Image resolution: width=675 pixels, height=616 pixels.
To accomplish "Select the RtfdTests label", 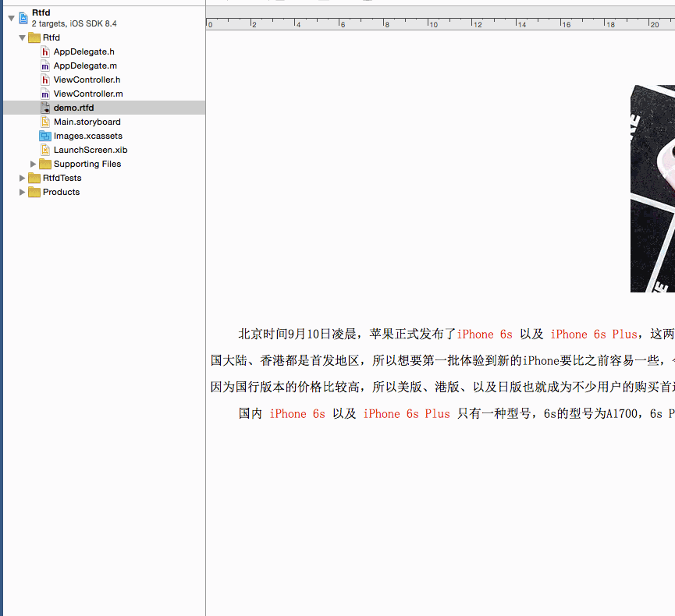I will point(62,178).
